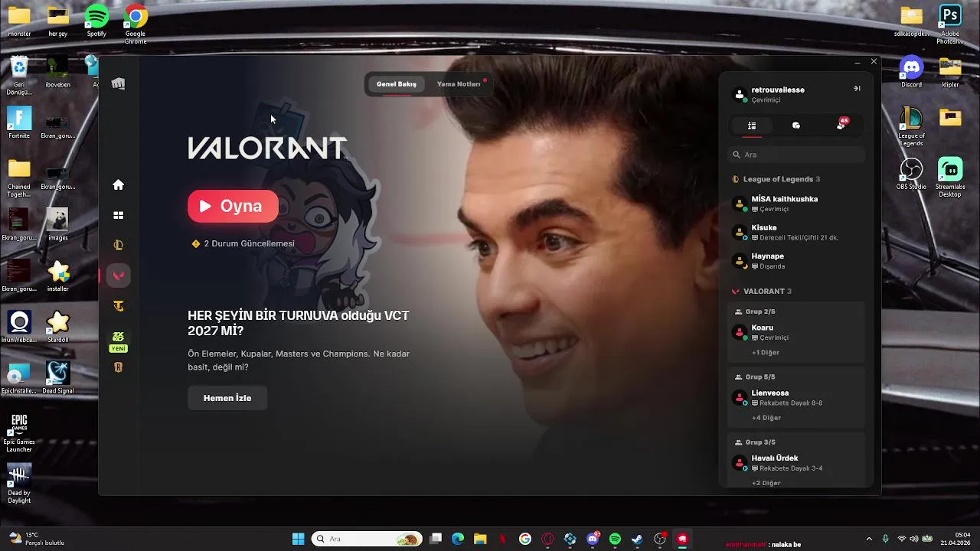The image size is (980, 551).
Task: Show the friends list tab icon
Action: coord(752,126)
